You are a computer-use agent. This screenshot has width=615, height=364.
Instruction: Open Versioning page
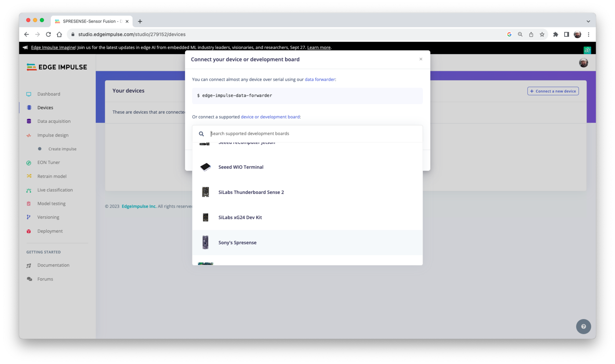click(x=48, y=217)
